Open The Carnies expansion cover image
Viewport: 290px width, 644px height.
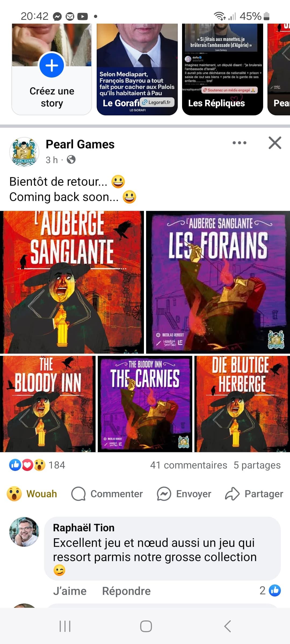[x=145, y=404]
